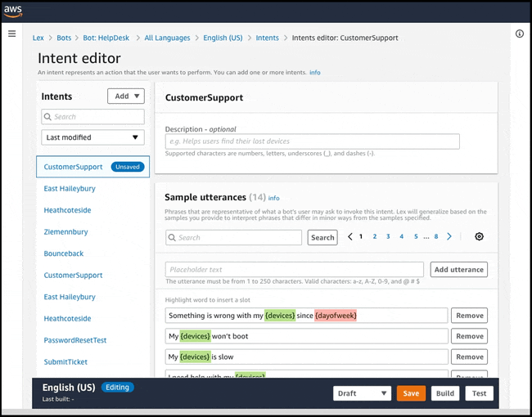The width and height of the screenshot is (532, 417).
Task: Select Heathcoteside intent above PasswordResetTest
Action: point(67,319)
